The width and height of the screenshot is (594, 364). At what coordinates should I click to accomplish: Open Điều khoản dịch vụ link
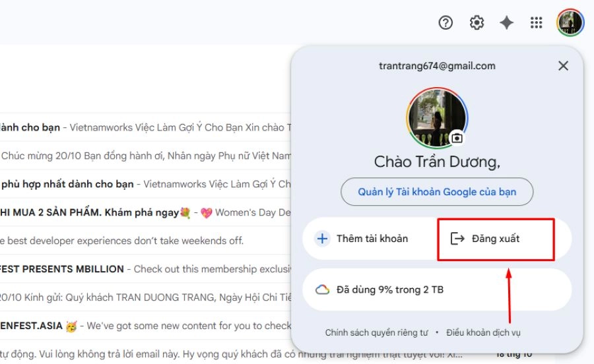coord(483,332)
